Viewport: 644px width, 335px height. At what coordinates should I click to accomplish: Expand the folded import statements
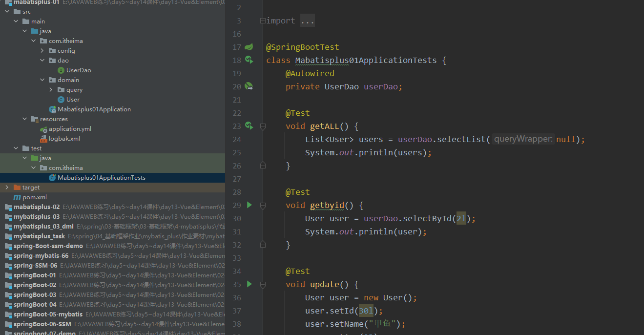[263, 21]
